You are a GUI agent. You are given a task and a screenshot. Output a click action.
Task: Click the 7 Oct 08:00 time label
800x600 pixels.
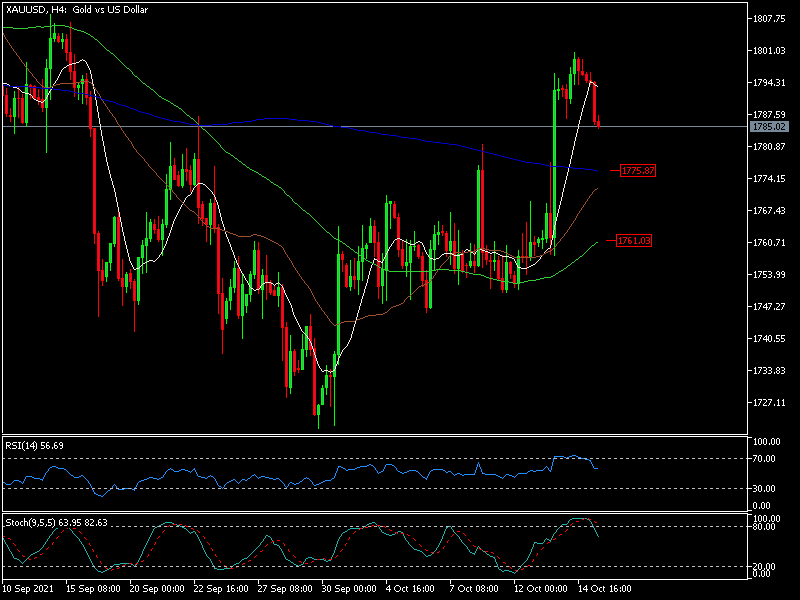coord(474,589)
